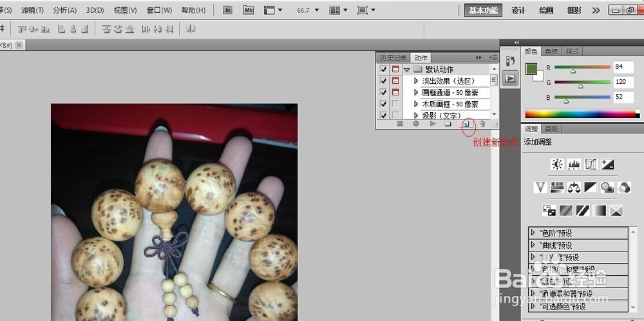Toggle dialog control for 画框通道 - 50 像素

pyautogui.click(x=395, y=92)
